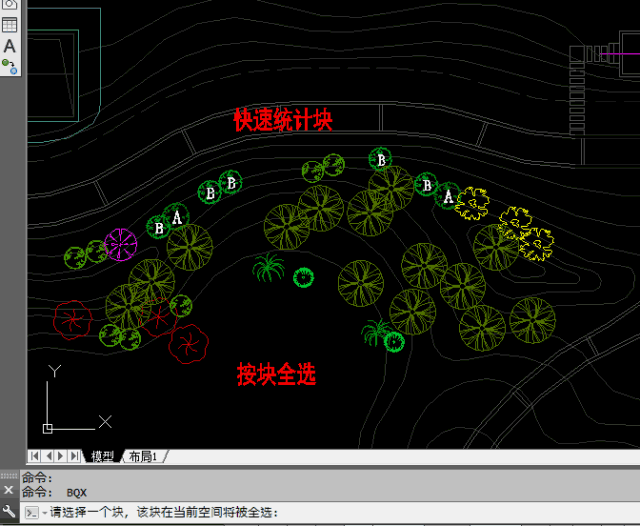Go to previous layout tab arrow
Image resolution: width=640 pixels, height=526 pixels.
(49, 456)
